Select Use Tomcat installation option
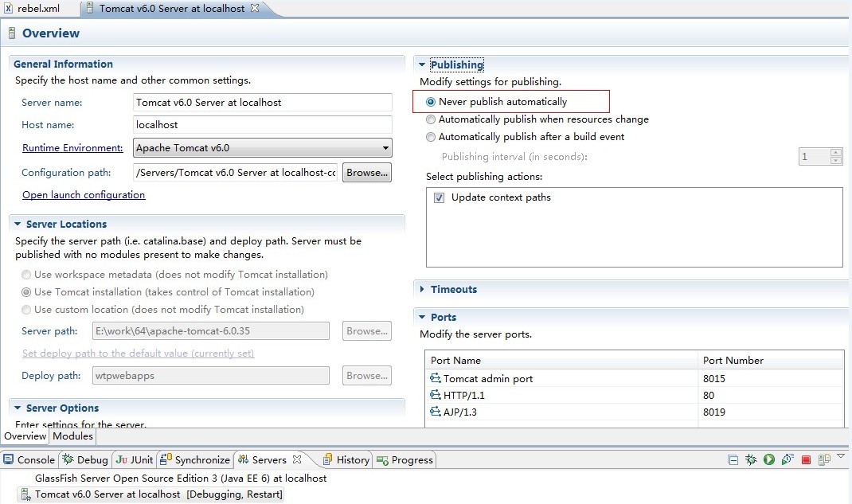 click(x=26, y=292)
